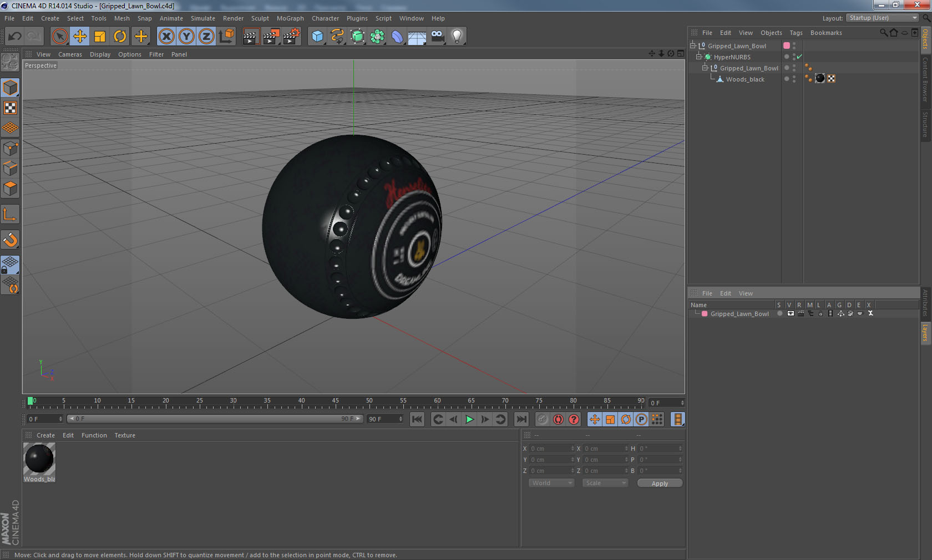Image resolution: width=932 pixels, height=560 pixels.
Task: Click the Undo arrow icon
Action: point(15,37)
